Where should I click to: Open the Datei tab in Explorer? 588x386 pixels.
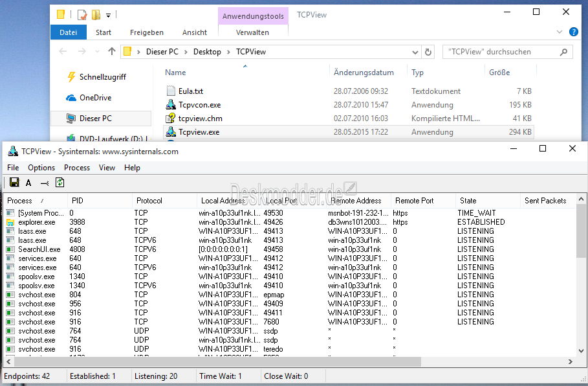(x=69, y=32)
